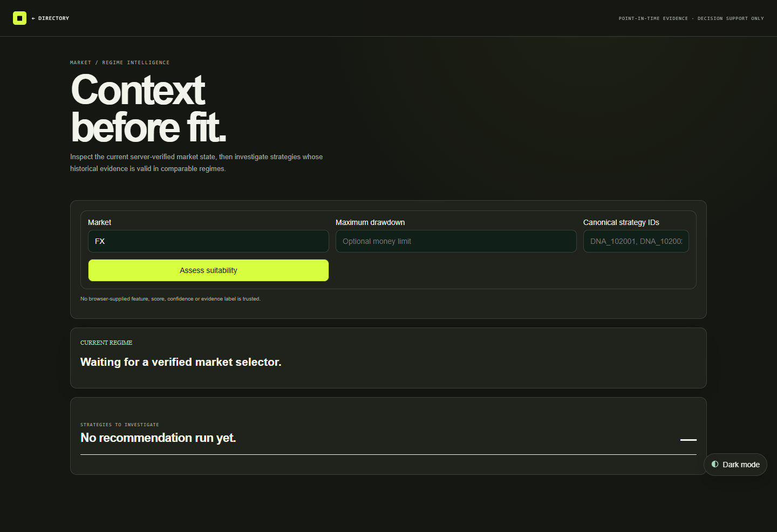Click the 'No browser-supplied feature' disclaimer text

coord(171,299)
